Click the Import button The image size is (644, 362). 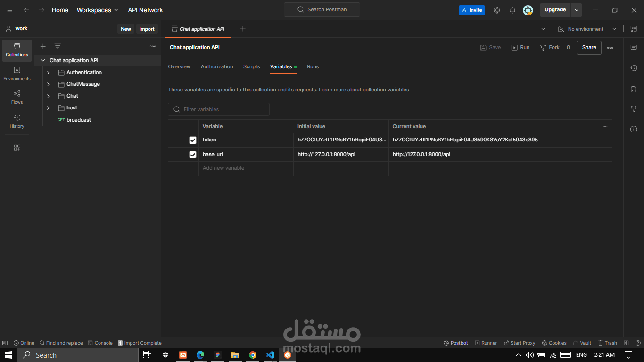coord(147,29)
